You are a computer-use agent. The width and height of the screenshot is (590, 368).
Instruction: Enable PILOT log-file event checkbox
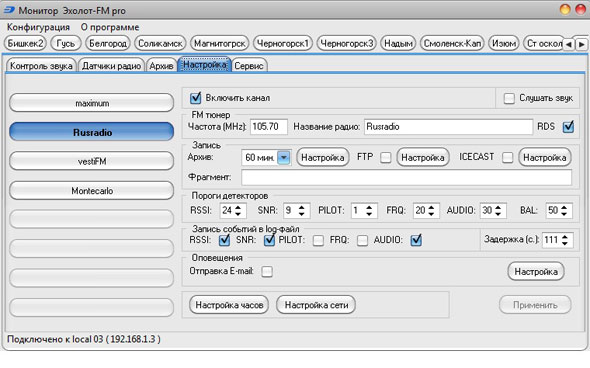318,240
